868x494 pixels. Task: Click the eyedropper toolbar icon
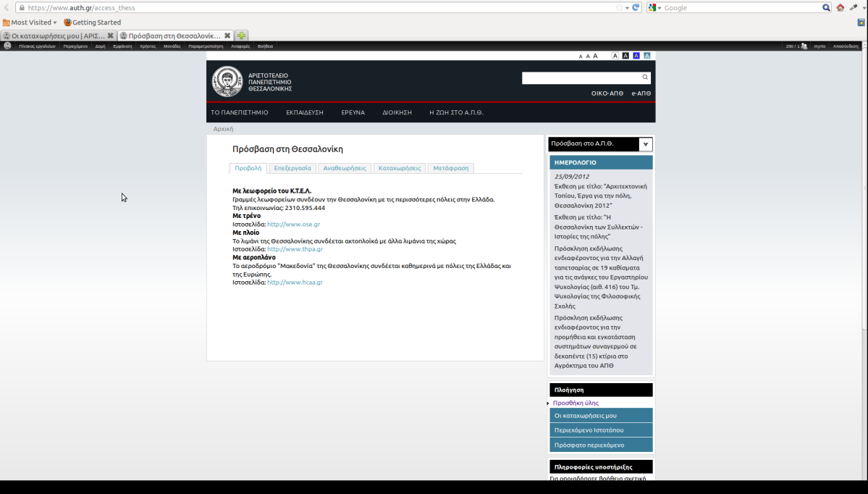[x=853, y=7]
